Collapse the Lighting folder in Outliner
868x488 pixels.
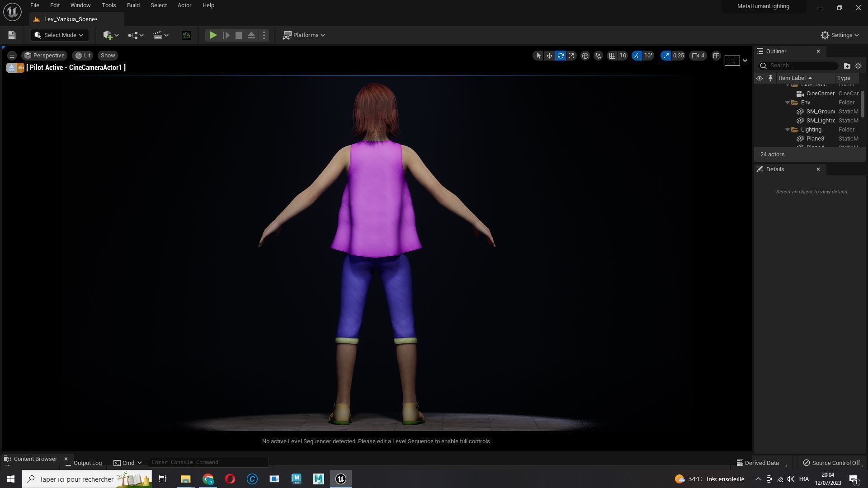coord(788,130)
